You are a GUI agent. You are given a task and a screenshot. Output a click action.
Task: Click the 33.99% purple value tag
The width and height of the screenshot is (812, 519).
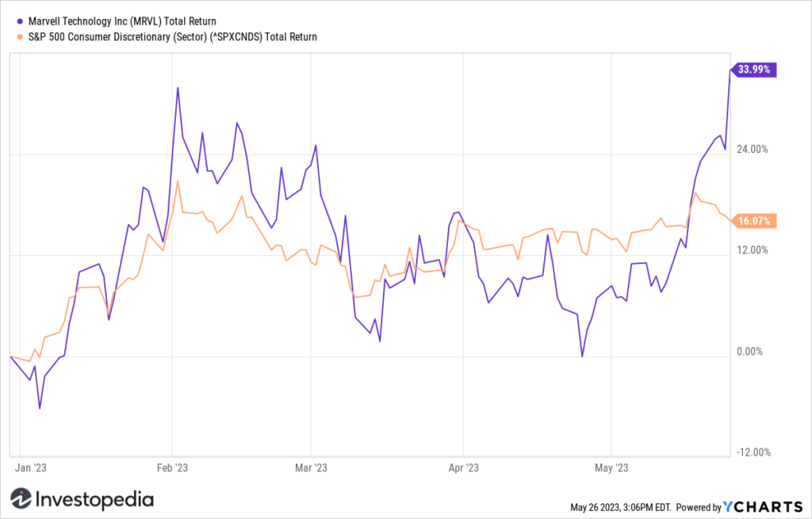click(x=753, y=70)
